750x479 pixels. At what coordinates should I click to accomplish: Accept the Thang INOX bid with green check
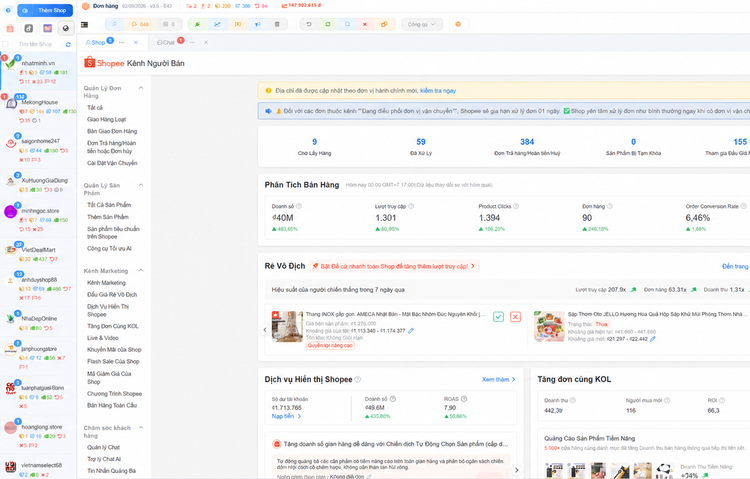pos(498,317)
